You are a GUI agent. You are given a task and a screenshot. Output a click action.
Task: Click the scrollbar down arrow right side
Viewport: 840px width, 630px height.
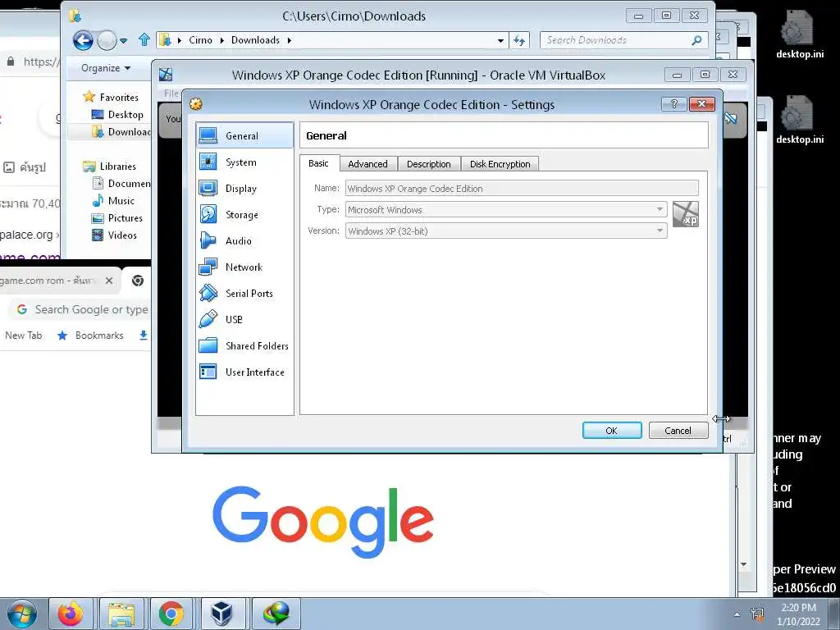pos(743,564)
